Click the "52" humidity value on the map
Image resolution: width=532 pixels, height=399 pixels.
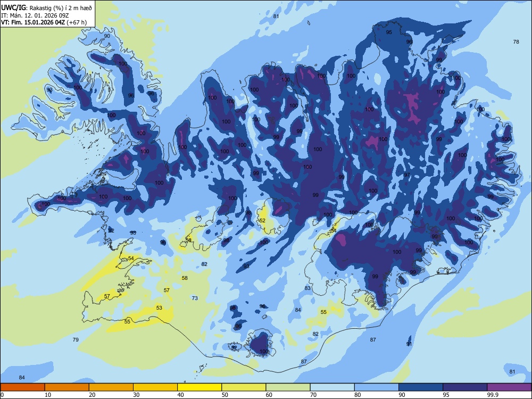262,221
